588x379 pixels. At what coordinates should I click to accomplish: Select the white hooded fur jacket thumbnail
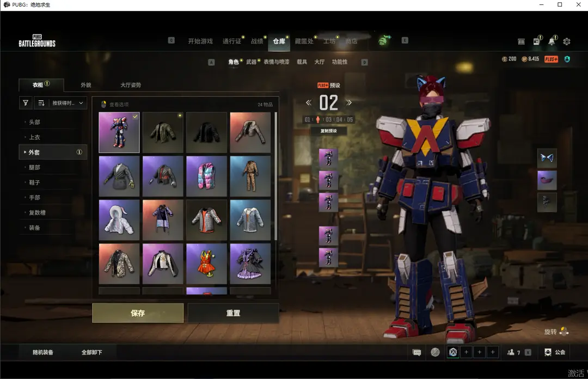point(119,220)
